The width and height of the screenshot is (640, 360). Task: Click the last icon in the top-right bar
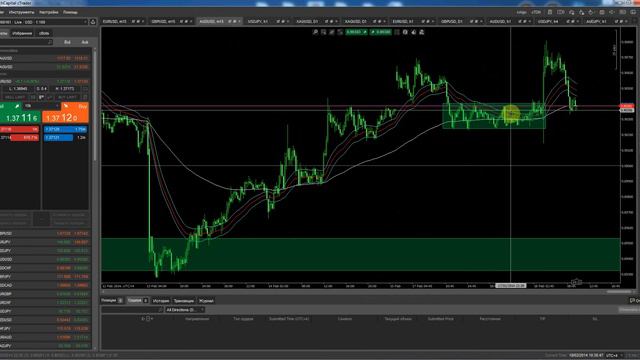634,12
